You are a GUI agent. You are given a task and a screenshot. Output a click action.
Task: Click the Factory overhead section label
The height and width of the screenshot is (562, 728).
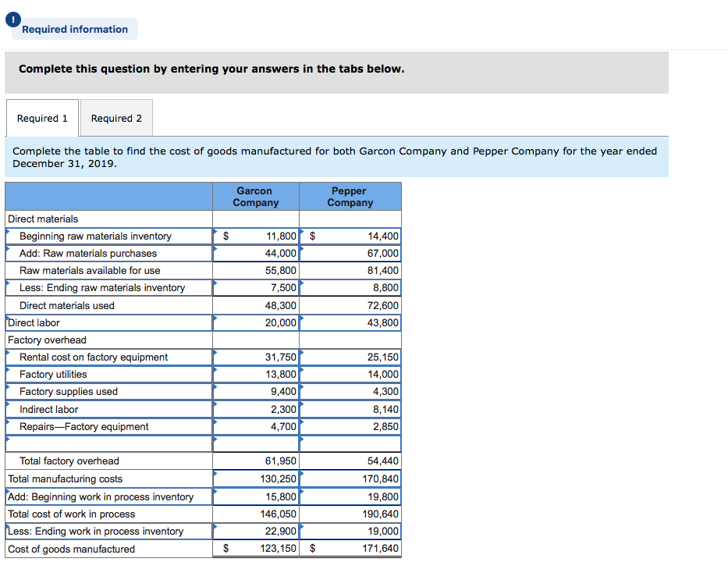(47, 340)
